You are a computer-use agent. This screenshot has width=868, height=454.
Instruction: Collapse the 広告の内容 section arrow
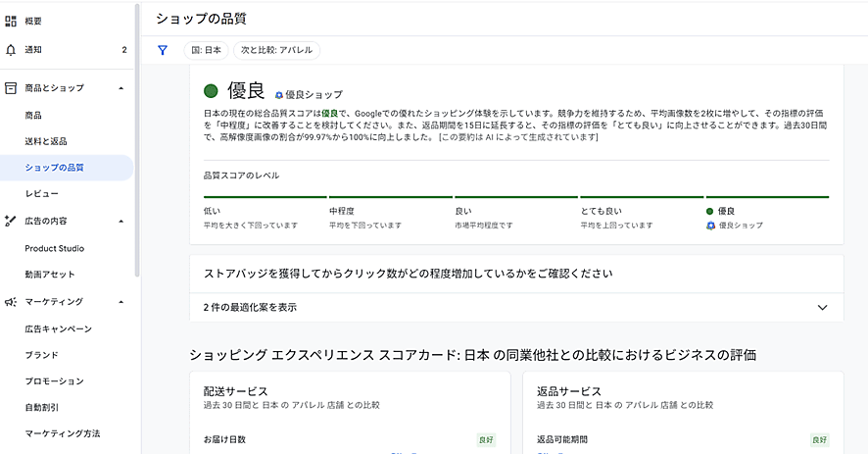pos(121,222)
